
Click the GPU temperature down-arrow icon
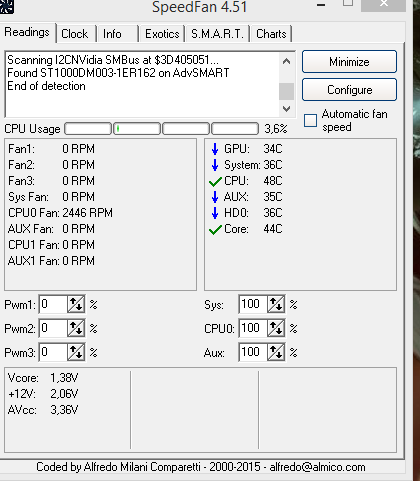pos(215,149)
